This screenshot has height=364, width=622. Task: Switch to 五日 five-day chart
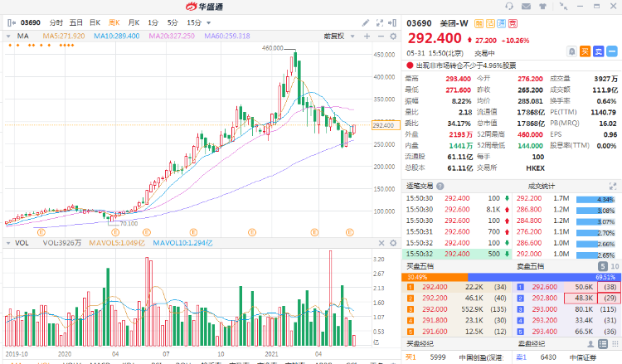75,22
